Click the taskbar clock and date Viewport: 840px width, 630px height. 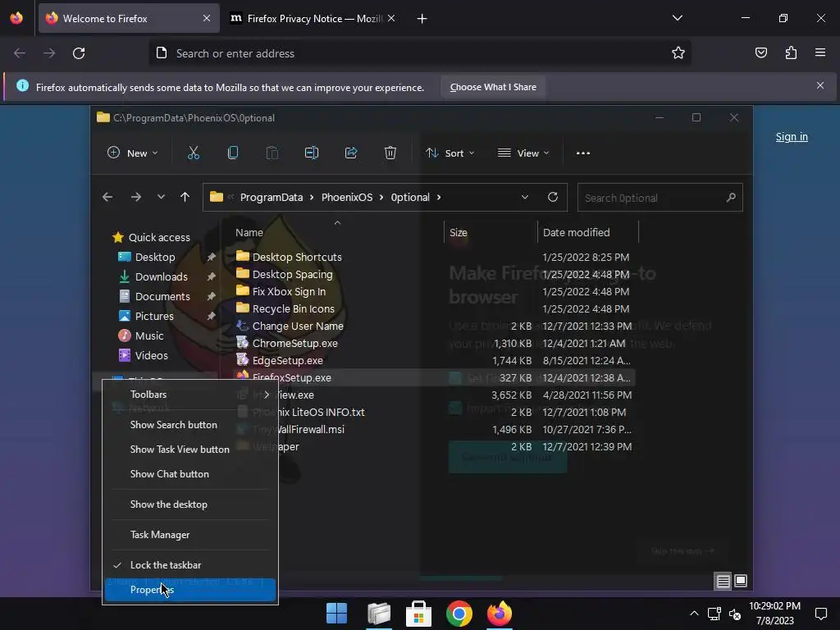pyautogui.click(x=774, y=614)
